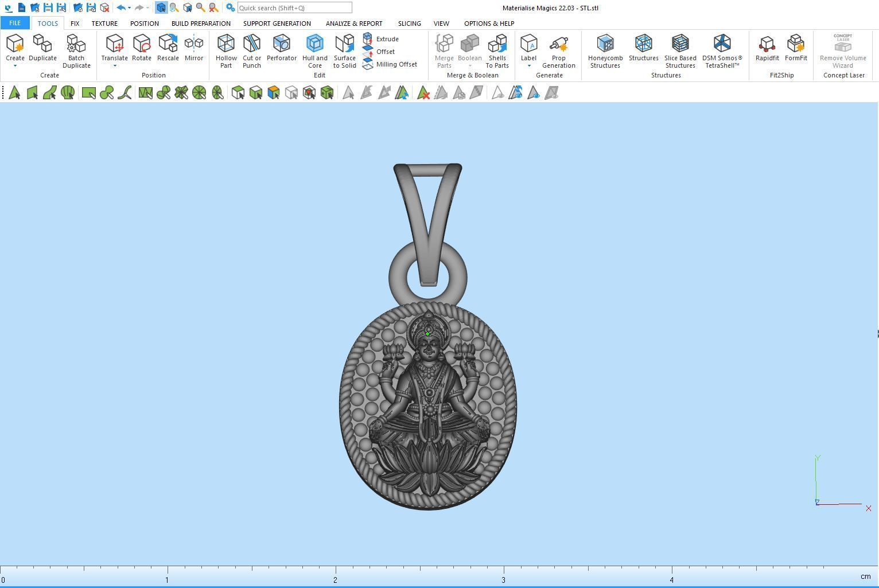Switch to the POSITION tab

point(144,24)
